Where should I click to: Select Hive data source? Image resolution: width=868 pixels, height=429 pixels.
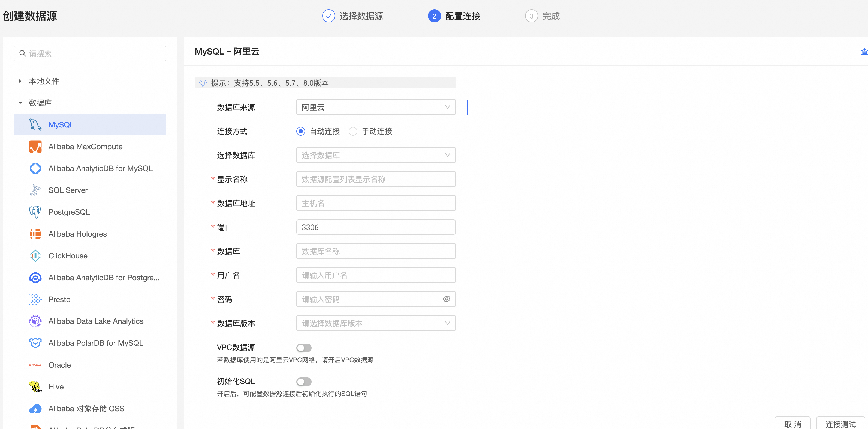point(90,386)
